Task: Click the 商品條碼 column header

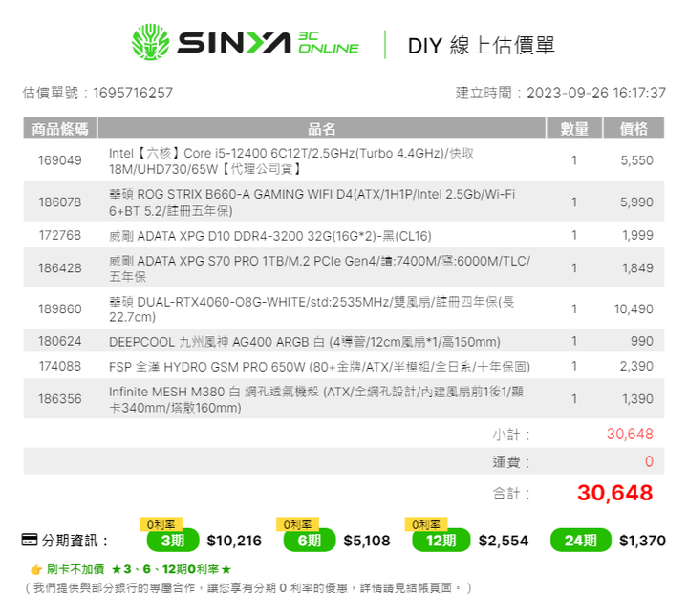Action: (x=59, y=129)
